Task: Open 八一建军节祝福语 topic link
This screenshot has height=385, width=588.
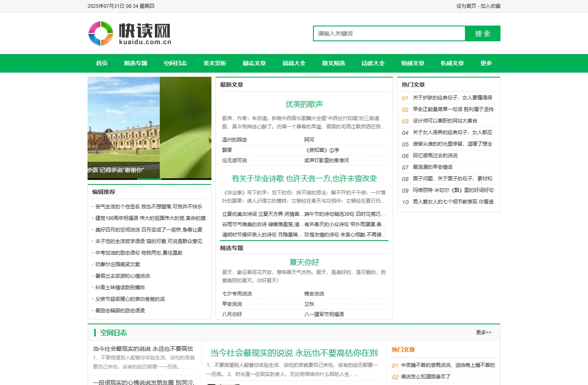Action: pos(324,314)
